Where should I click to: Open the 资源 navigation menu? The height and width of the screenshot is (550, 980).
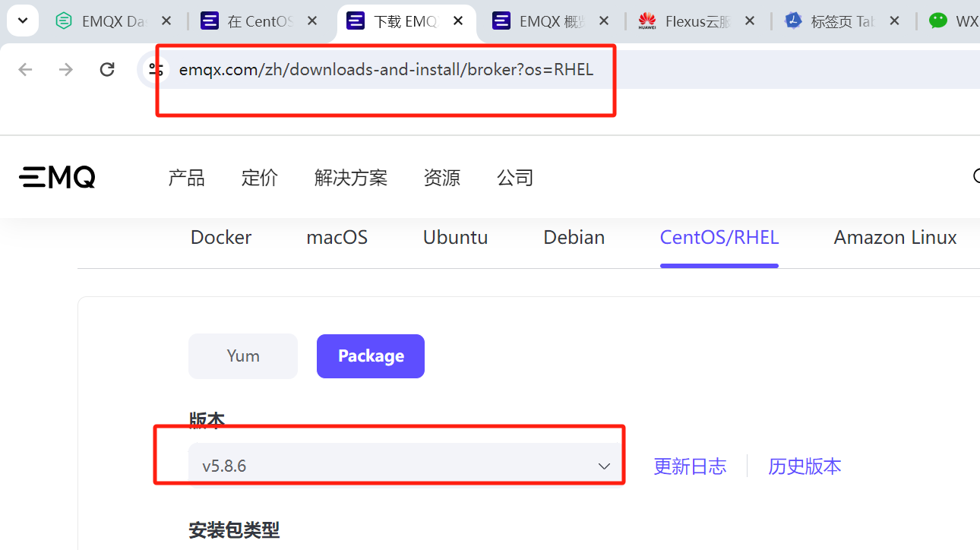point(442,178)
